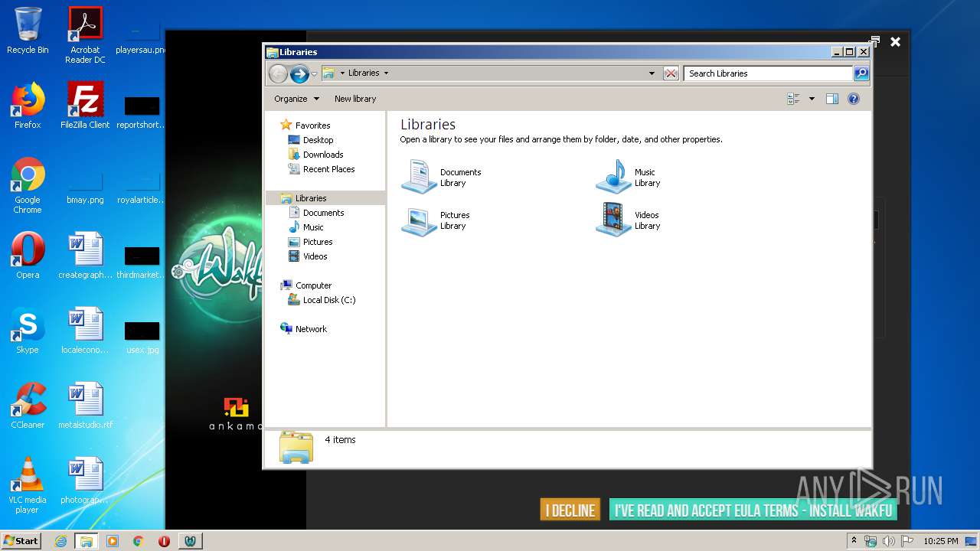Screen dimensions: 980x551
Task: Click the Chrome taskbar icon
Action: 138,541
